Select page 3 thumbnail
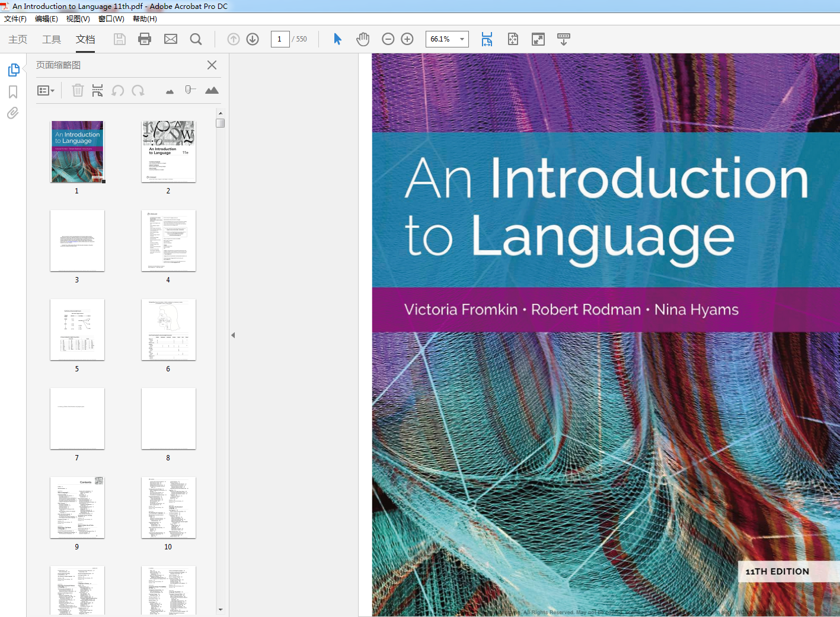Image resolution: width=840 pixels, height=617 pixels. tap(77, 241)
